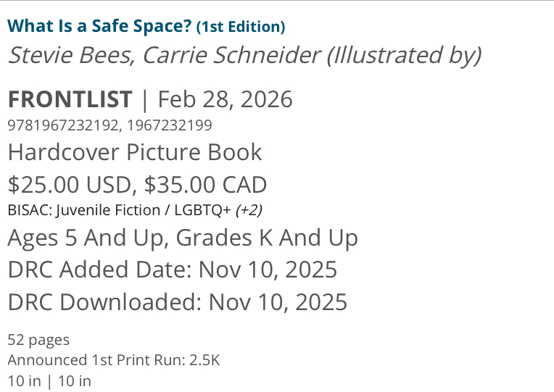The image size is (554, 392).
Task: Select the ISBN-10 number 1967232199
Action: (170, 125)
